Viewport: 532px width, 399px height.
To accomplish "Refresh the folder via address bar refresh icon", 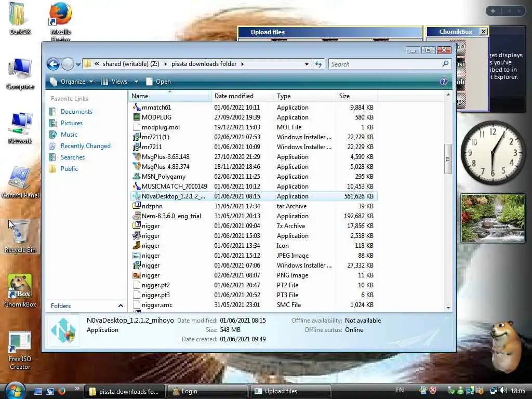I will tap(318, 64).
